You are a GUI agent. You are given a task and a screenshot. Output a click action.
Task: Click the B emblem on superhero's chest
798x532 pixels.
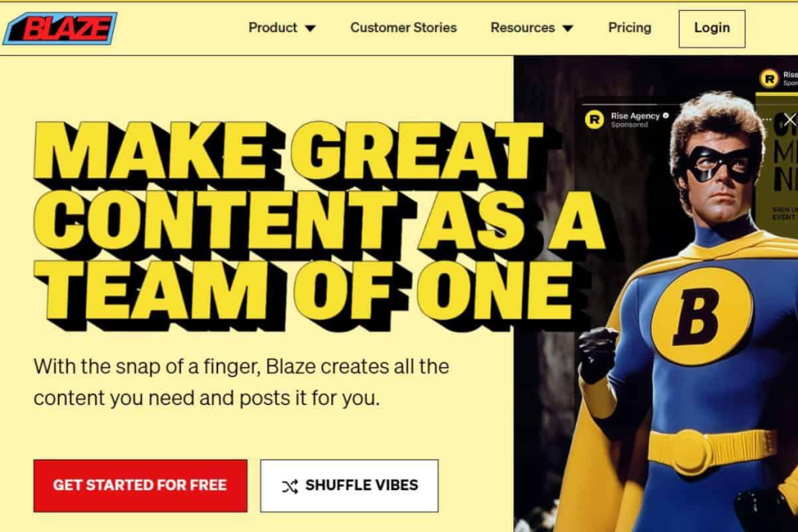click(x=701, y=316)
